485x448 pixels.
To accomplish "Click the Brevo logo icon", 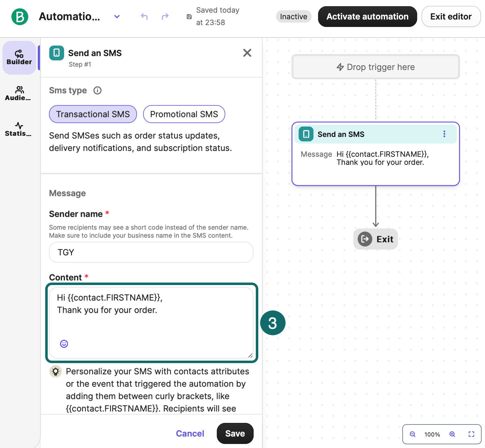I will pyautogui.click(x=20, y=16).
